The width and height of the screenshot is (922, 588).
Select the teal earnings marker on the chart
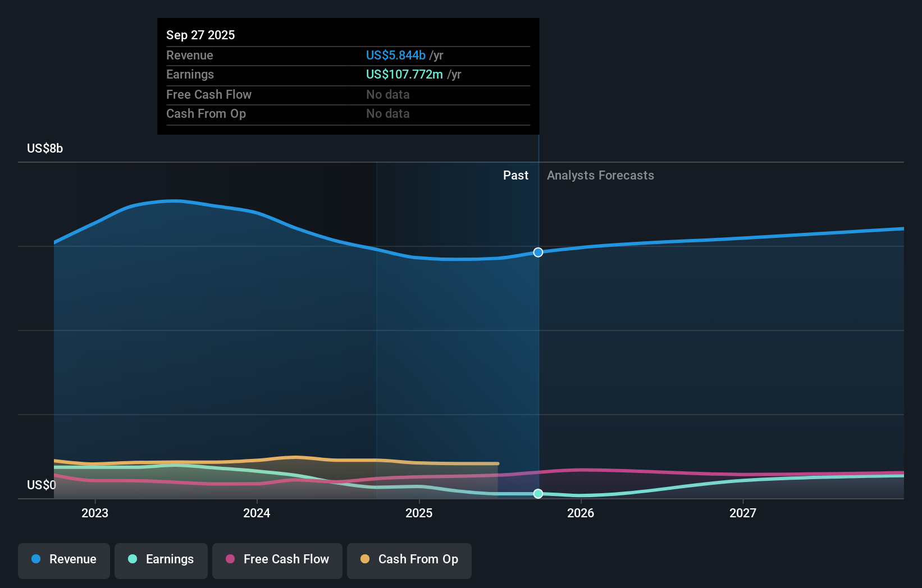click(537, 494)
